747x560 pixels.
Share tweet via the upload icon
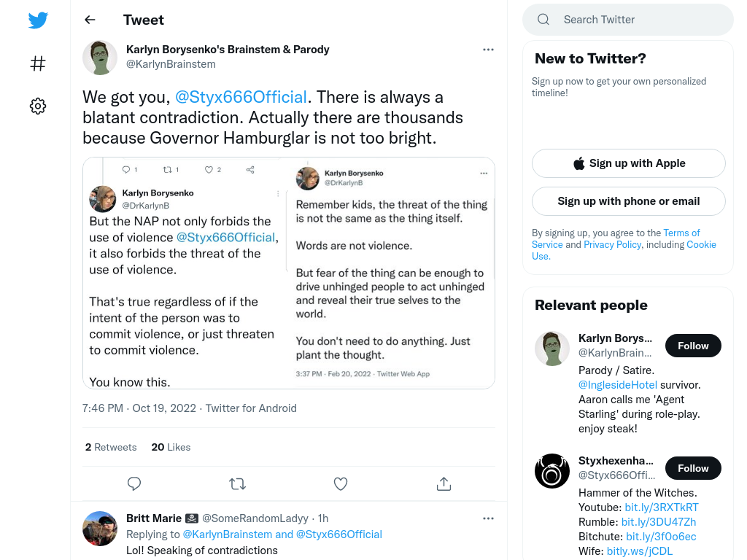tap(444, 484)
